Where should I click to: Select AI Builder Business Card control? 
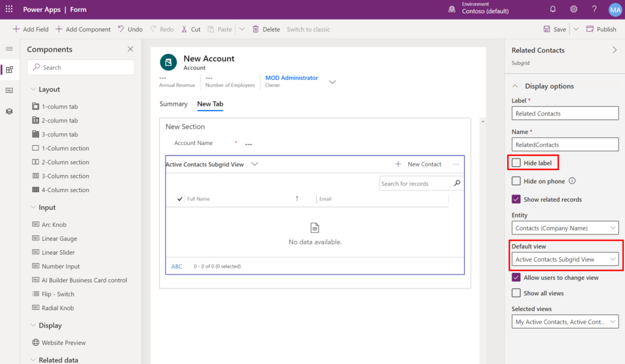click(x=80, y=280)
